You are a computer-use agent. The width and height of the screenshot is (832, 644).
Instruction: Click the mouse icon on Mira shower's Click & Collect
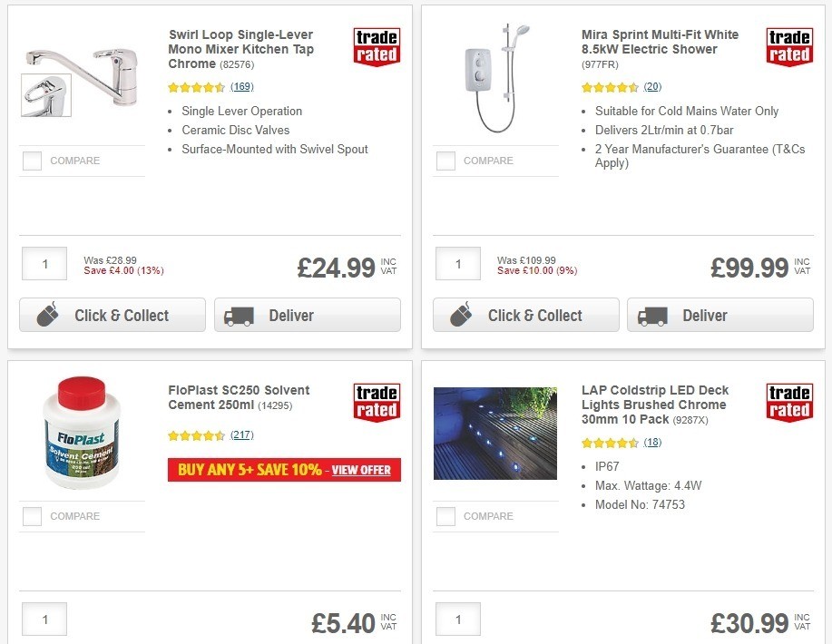(460, 314)
